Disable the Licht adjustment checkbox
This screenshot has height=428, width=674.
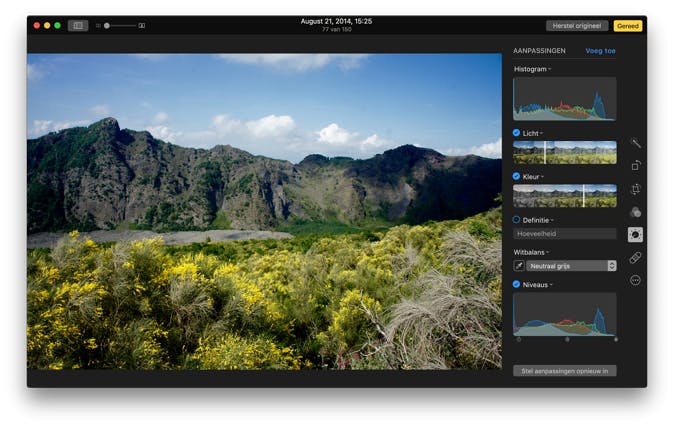coord(516,133)
